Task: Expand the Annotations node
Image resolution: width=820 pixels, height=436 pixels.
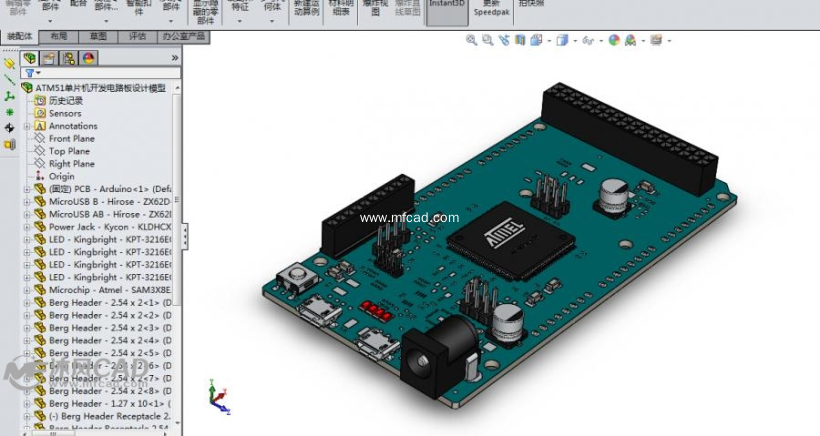Action: 27,126
